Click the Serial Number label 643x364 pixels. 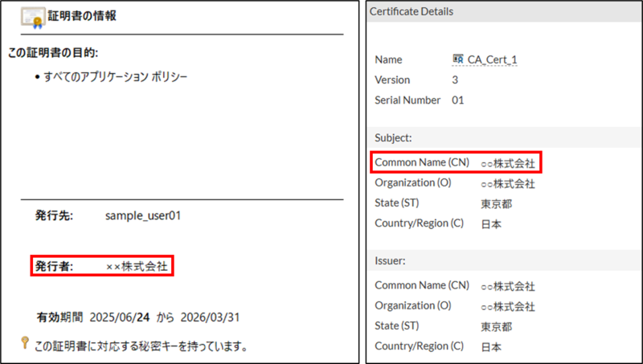[408, 100]
